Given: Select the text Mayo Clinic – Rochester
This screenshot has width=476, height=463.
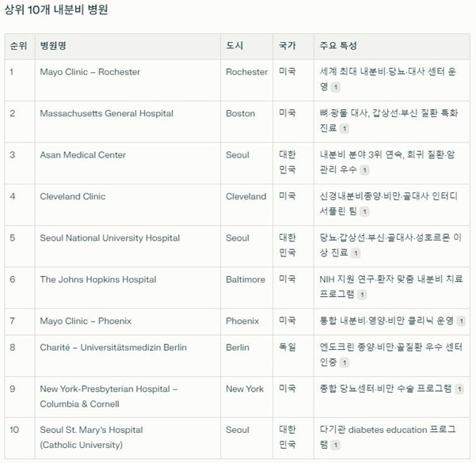Looking at the screenshot, I should 89,72.
